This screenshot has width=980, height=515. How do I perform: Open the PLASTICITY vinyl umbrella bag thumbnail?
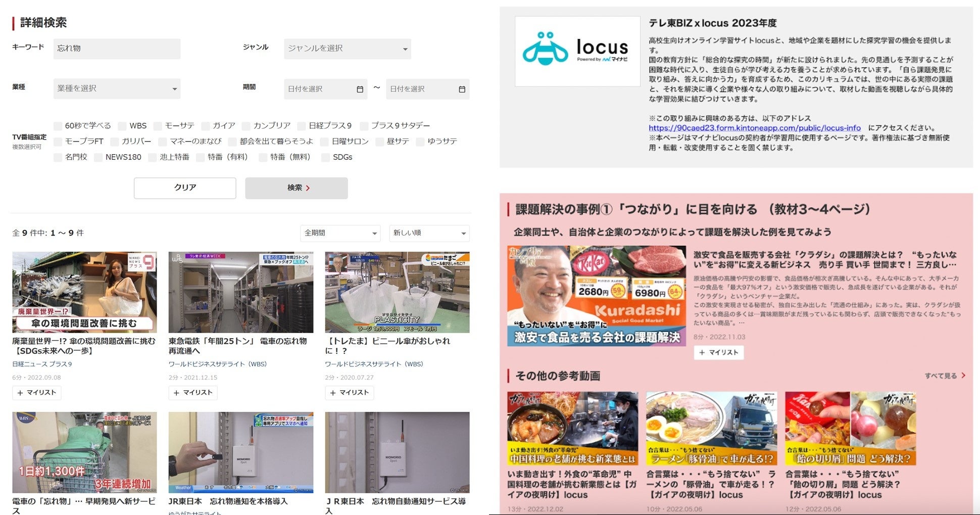pos(397,292)
